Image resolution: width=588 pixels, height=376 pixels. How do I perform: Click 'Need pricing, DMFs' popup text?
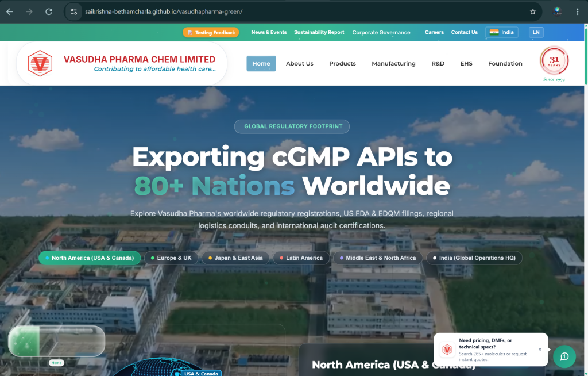point(485,343)
